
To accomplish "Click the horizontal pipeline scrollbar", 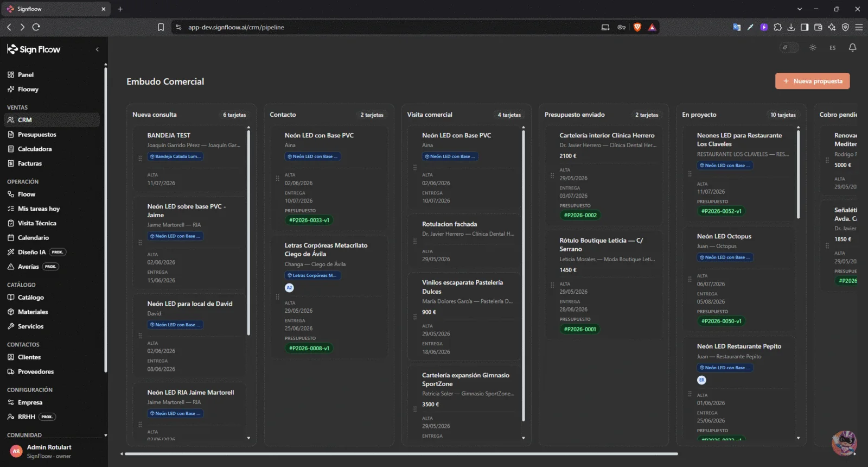I will click(x=401, y=454).
